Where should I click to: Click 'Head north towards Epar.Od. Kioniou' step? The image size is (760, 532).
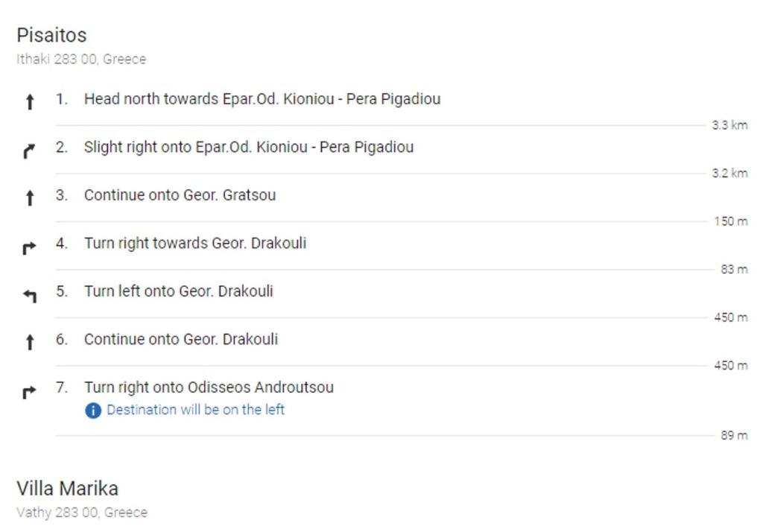[x=262, y=99]
